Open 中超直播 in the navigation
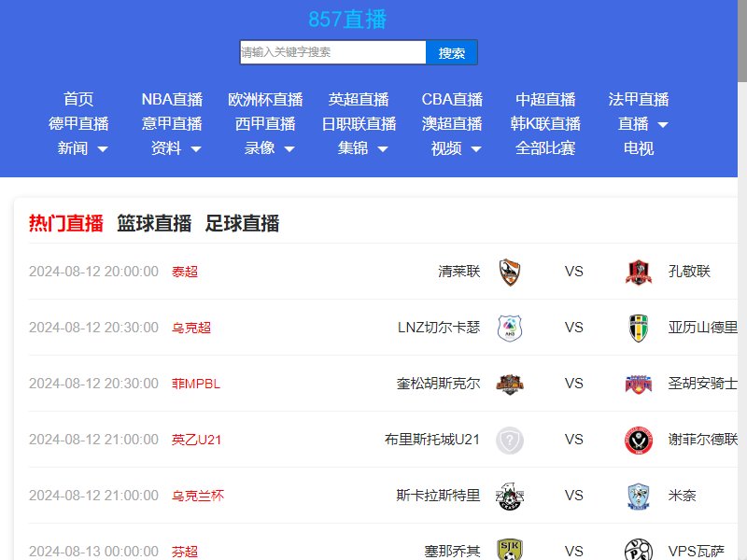This screenshot has width=747, height=560. click(545, 99)
